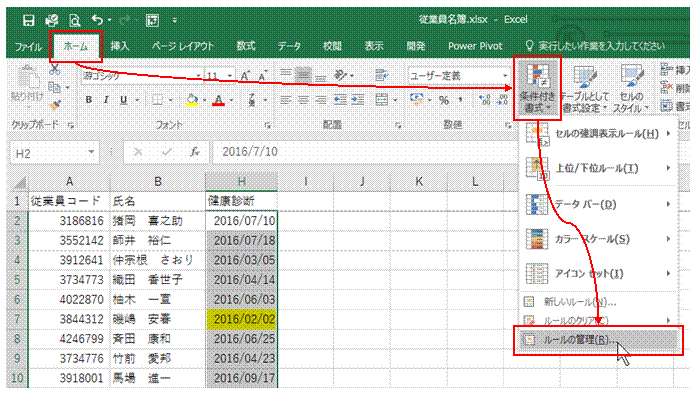Open カラースケール submenu
This screenshot has height=394, width=698.
point(599,239)
